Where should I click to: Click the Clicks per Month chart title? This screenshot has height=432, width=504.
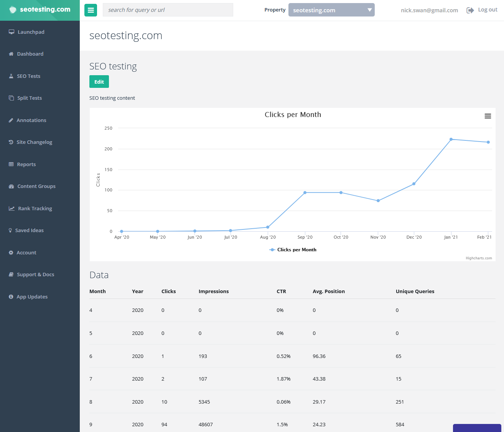pyautogui.click(x=293, y=115)
